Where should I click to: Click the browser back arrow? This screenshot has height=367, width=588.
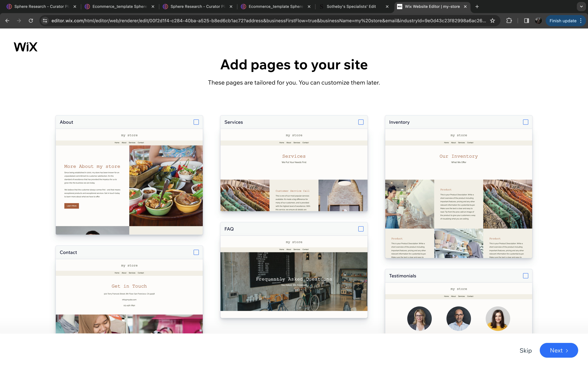(x=7, y=21)
